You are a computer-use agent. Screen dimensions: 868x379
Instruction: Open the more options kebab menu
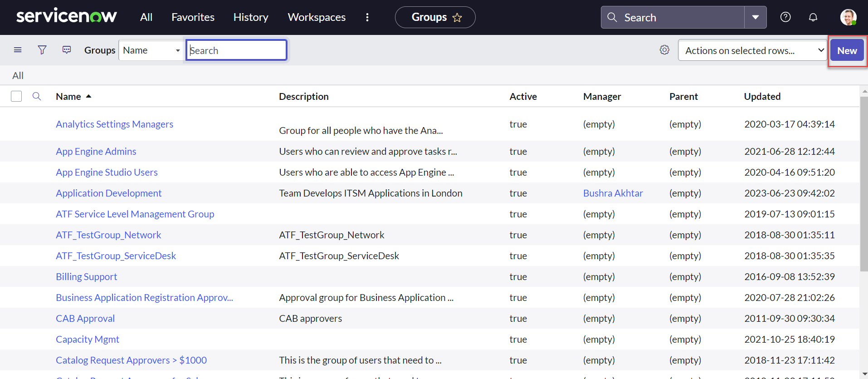pos(367,17)
